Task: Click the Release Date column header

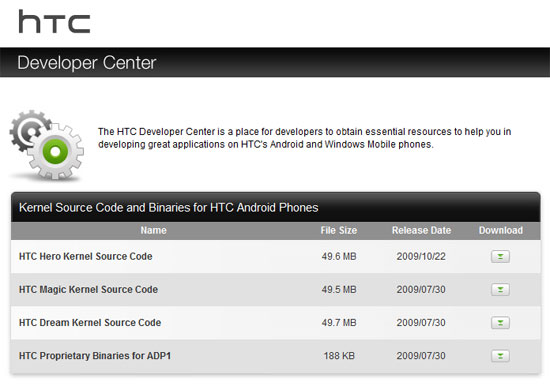Action: [x=421, y=231]
